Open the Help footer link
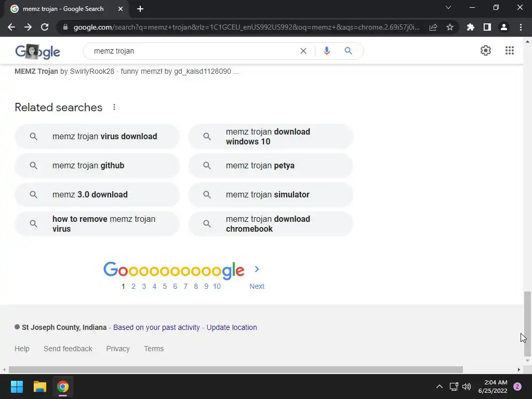This screenshot has width=532, height=399. pyautogui.click(x=22, y=349)
